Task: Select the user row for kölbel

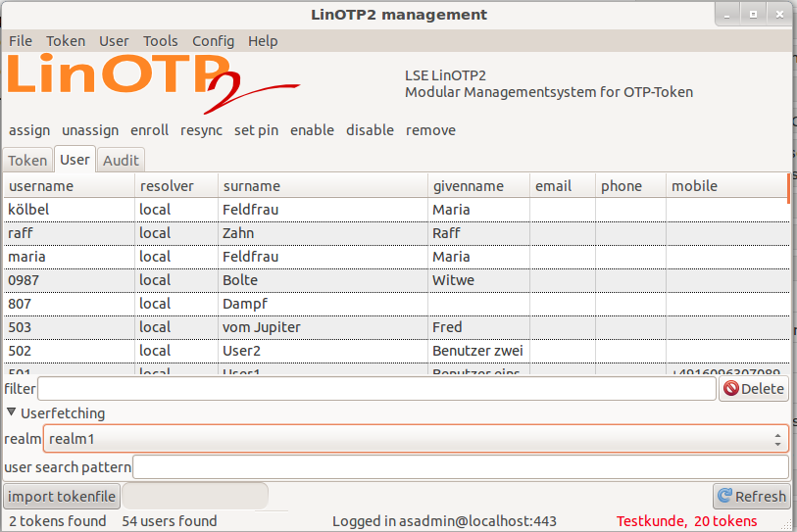Action: [69, 210]
